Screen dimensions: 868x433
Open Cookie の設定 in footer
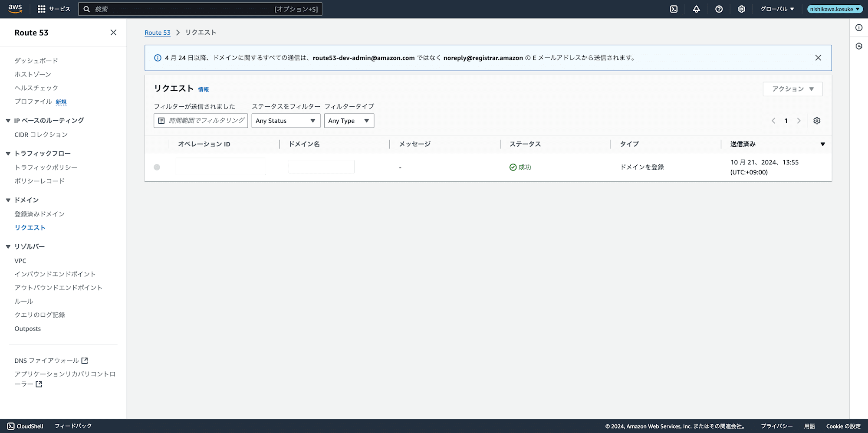coord(843,426)
